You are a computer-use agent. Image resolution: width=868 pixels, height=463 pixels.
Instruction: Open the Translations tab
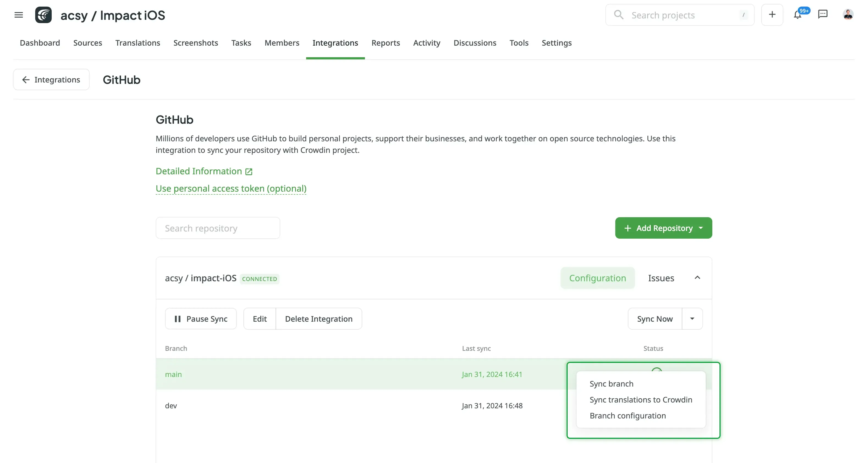(138, 43)
